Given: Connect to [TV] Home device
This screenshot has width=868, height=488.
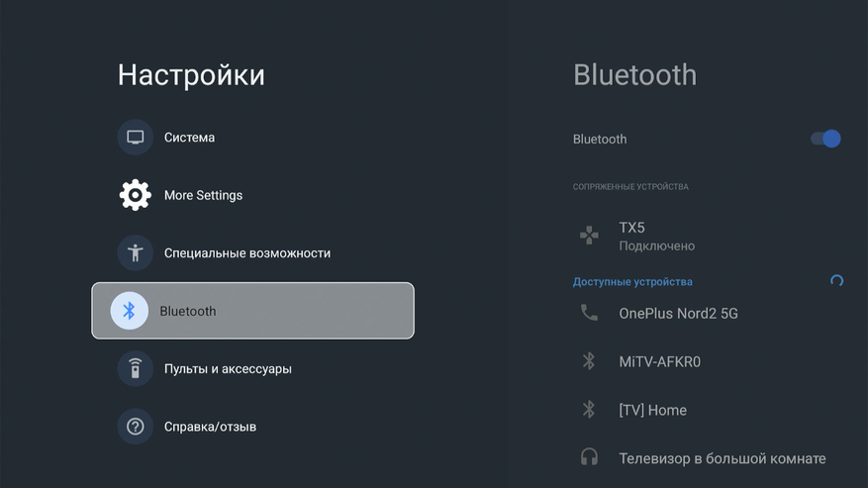Looking at the screenshot, I should (652, 410).
